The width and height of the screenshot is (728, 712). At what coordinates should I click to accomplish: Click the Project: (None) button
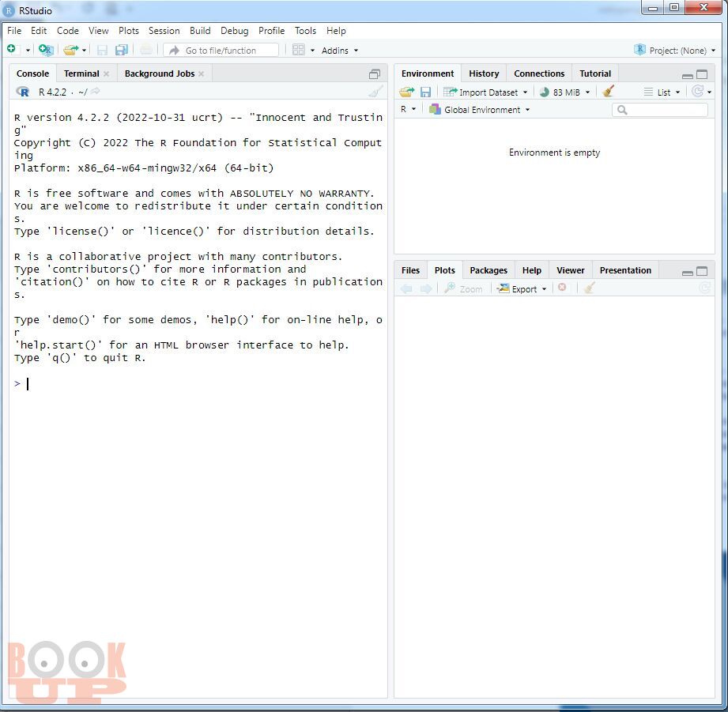pos(672,50)
